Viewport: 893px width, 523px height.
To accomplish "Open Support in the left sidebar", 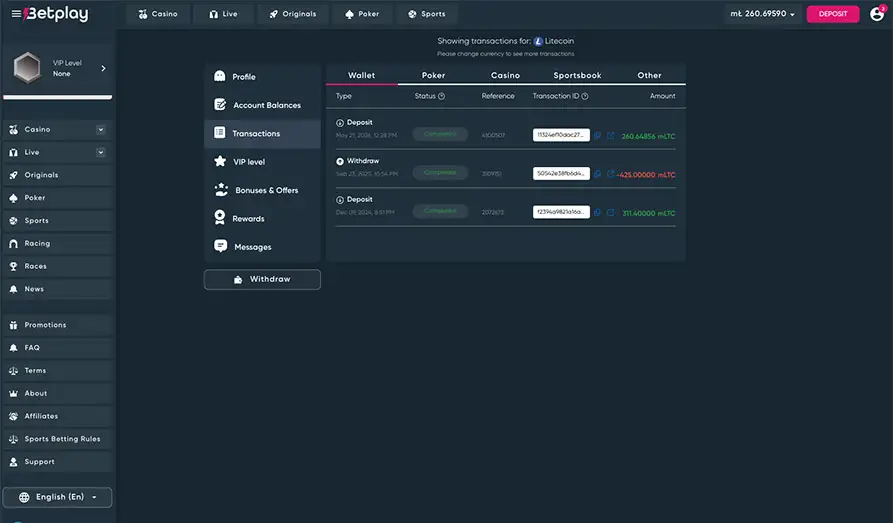I will click(x=58, y=461).
